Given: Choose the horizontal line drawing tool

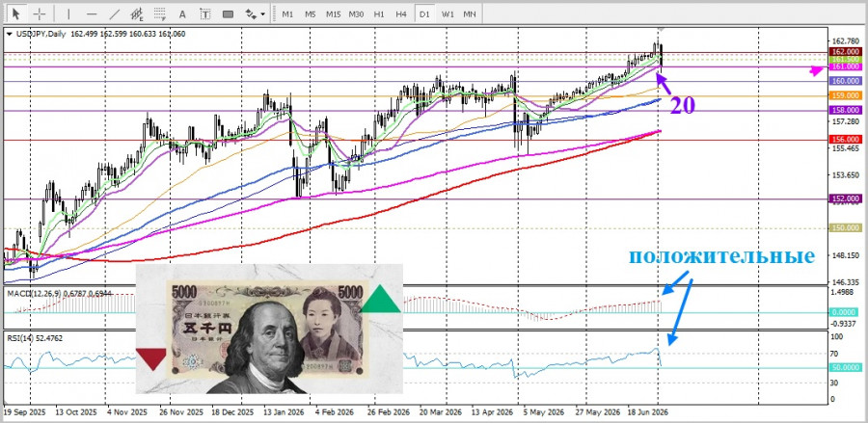Looking at the screenshot, I should [92, 13].
